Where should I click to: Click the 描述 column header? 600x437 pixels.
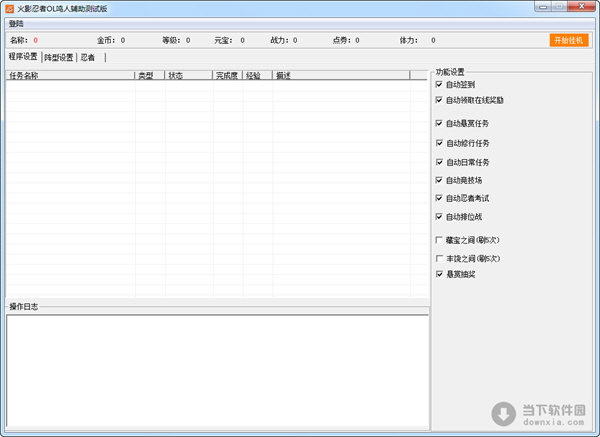click(341, 75)
